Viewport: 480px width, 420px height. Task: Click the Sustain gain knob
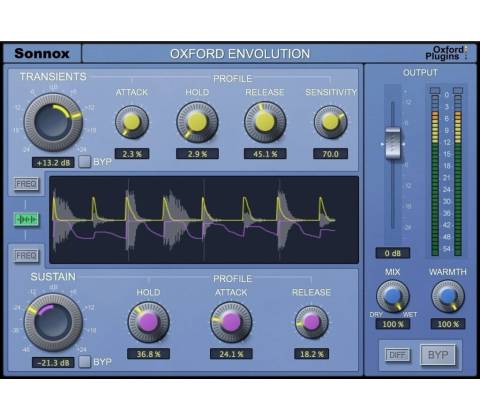pyautogui.click(x=53, y=322)
